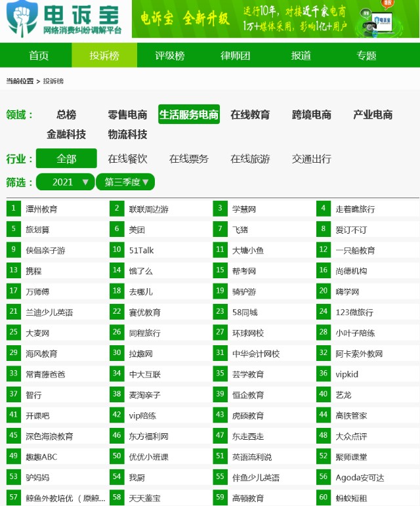420x506 pixels.
Task: Click 英语流利说 entry
Action: coord(252,457)
